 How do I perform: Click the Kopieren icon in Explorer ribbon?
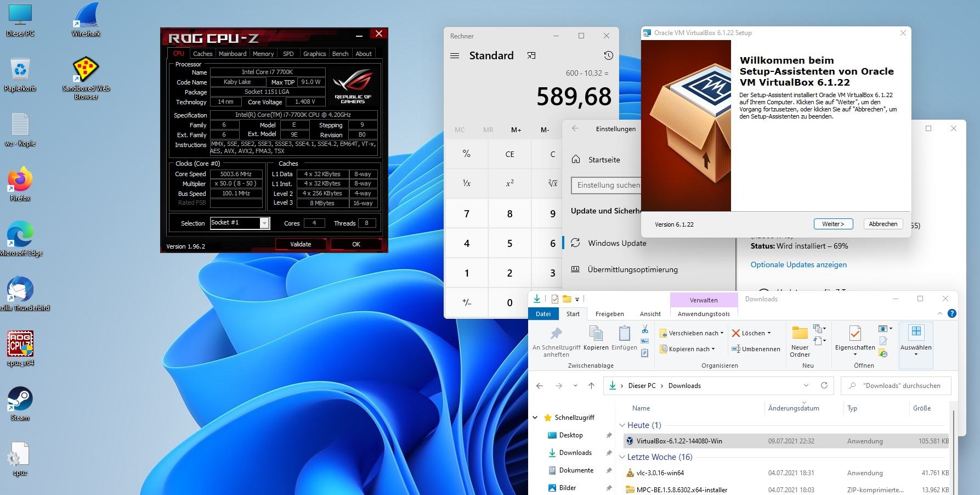pos(596,337)
